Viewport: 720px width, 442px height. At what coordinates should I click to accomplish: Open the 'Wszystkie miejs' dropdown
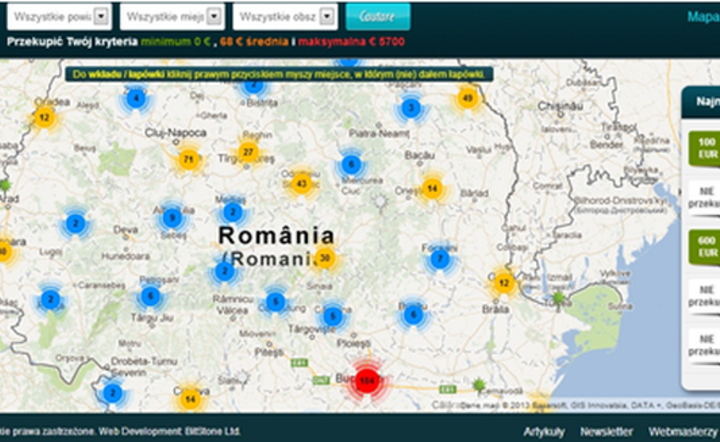[172, 17]
